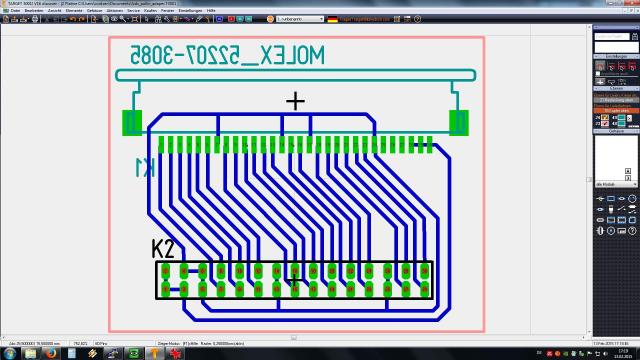Open the model filter dropdown under preview
Screen dimensions: 640x360
pyautogui.click(x=616, y=184)
